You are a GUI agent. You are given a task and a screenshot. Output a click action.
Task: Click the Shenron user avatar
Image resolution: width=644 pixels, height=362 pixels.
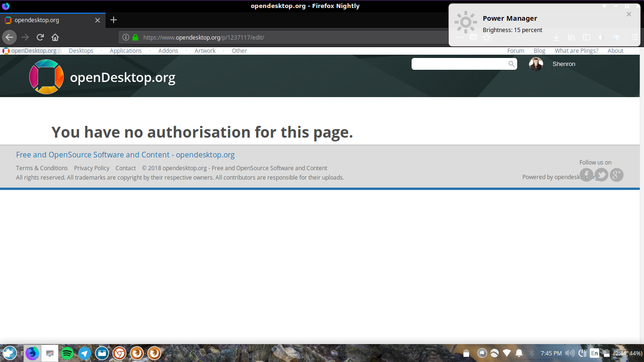point(536,64)
